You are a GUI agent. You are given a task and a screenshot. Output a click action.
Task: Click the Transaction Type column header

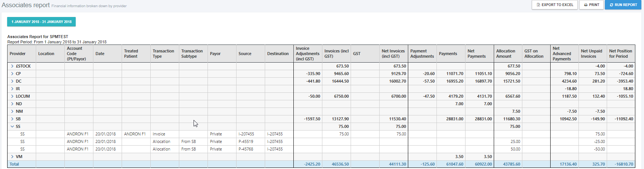[x=163, y=54]
